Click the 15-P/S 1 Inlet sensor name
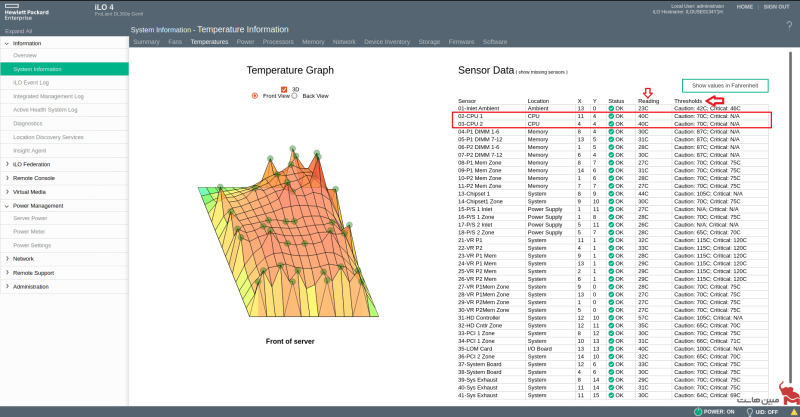 (475, 209)
